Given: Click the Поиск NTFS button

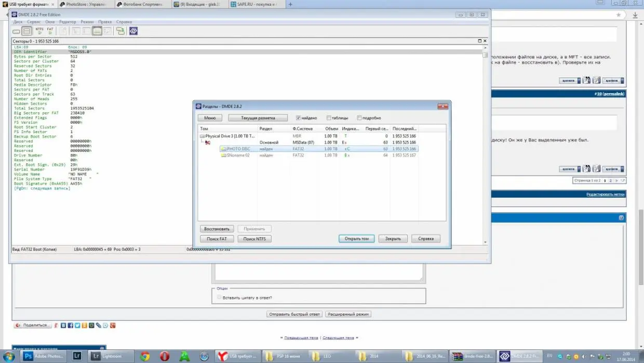Looking at the screenshot, I should coord(254,239).
